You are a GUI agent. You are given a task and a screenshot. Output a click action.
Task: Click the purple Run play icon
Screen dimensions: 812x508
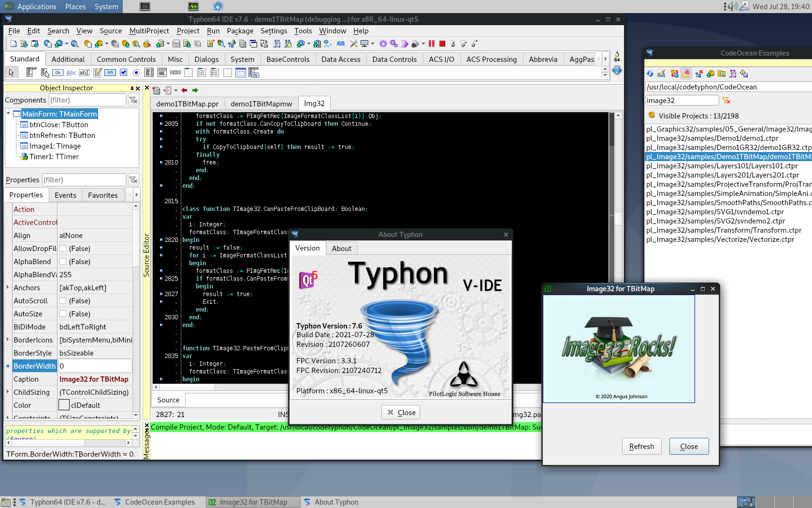point(405,44)
